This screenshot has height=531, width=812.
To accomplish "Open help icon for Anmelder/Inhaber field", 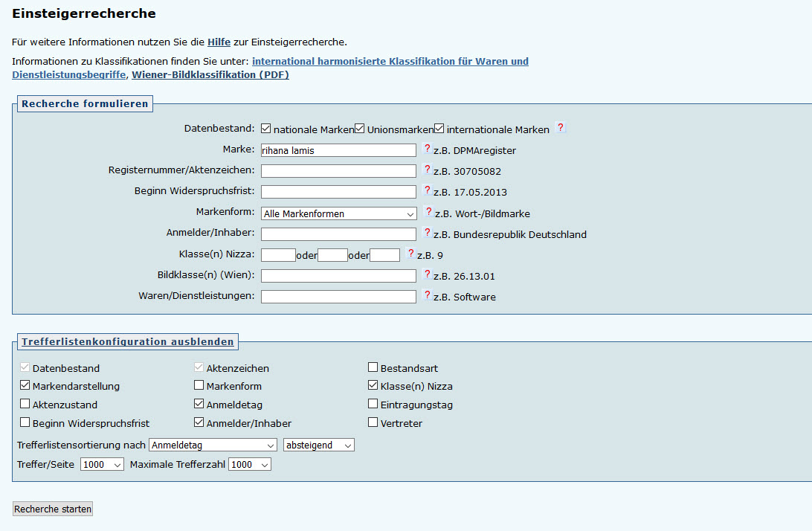I will (427, 234).
